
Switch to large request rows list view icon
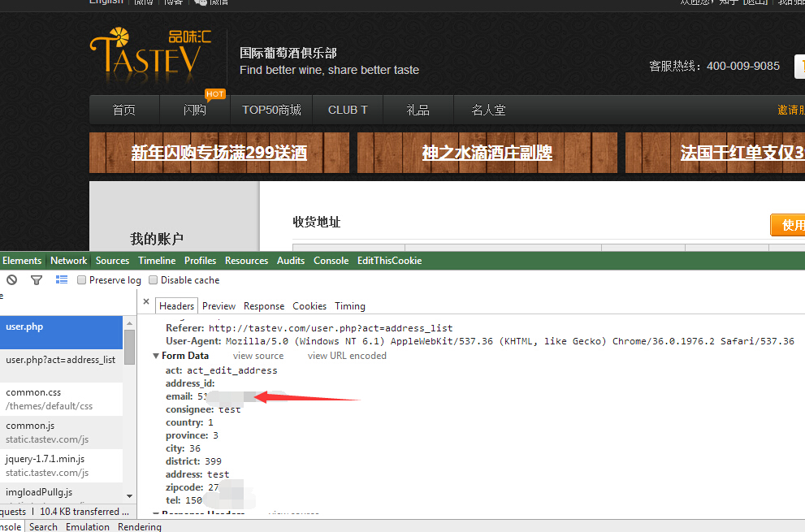pyautogui.click(x=62, y=280)
